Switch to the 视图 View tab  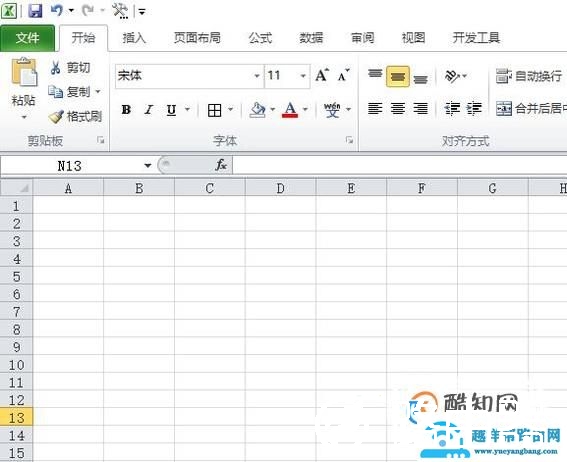(x=413, y=38)
